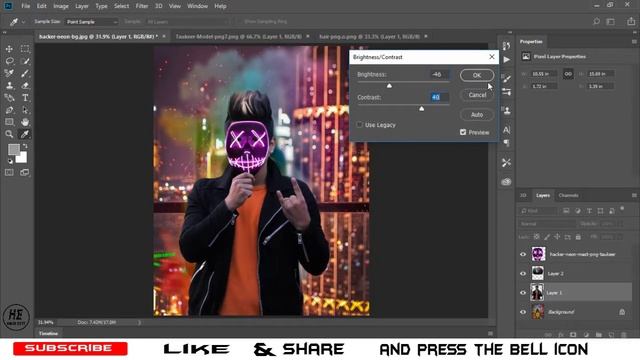Click the Share icon at top right
This screenshot has height=360, width=640.
(631, 22)
